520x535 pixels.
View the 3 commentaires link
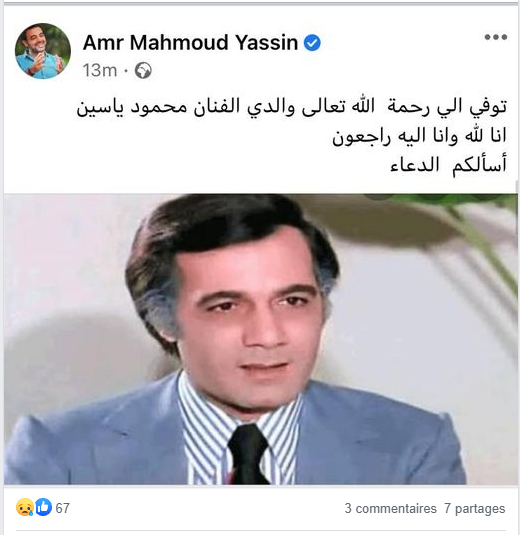pos(391,508)
